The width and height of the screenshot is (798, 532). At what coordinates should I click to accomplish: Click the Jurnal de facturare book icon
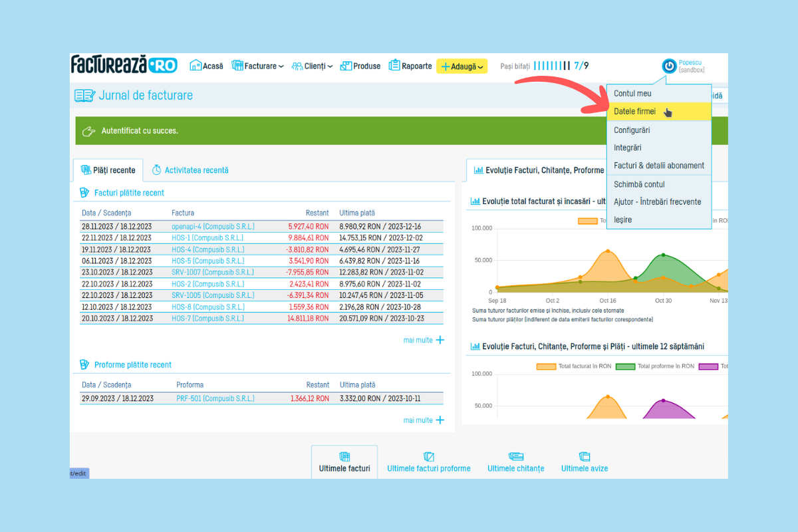click(x=84, y=96)
